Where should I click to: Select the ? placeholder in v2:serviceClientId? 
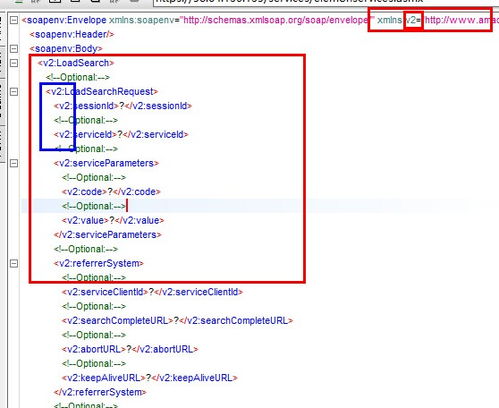151,292
